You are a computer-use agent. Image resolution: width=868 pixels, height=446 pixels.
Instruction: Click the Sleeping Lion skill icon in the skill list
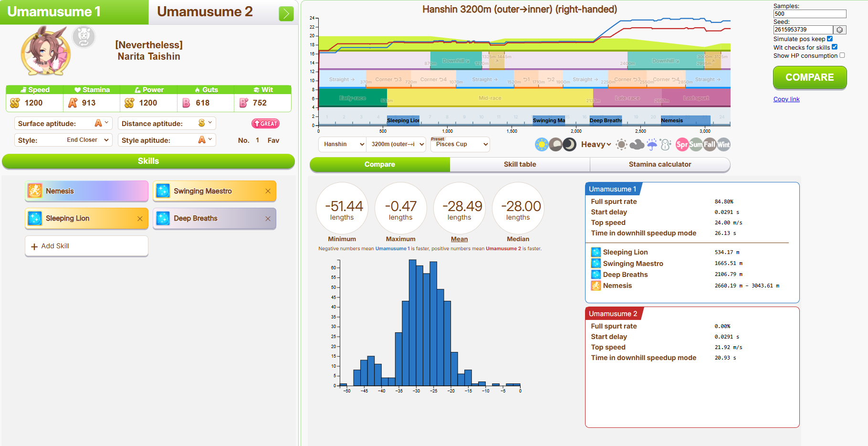click(x=35, y=218)
